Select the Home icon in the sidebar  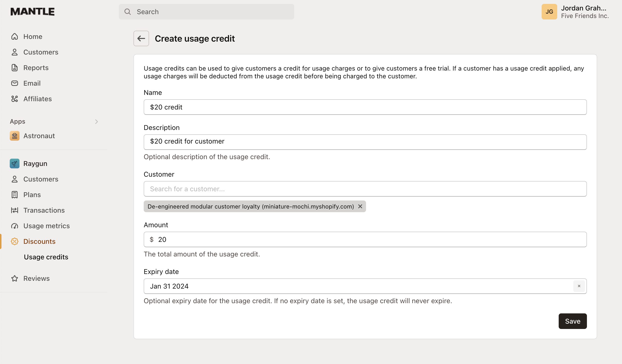15,36
